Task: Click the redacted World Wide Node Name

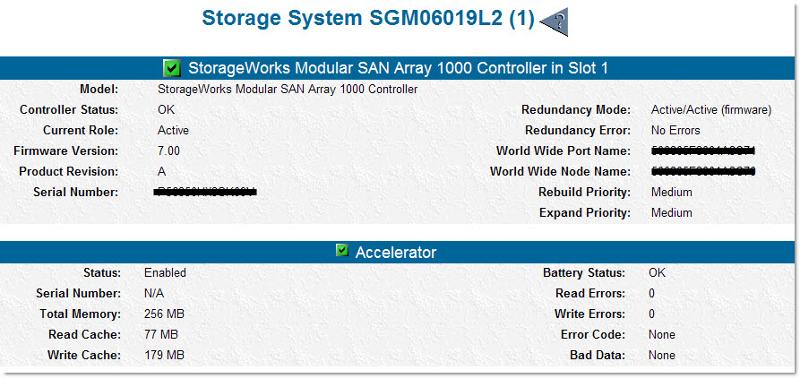Action: (704, 171)
